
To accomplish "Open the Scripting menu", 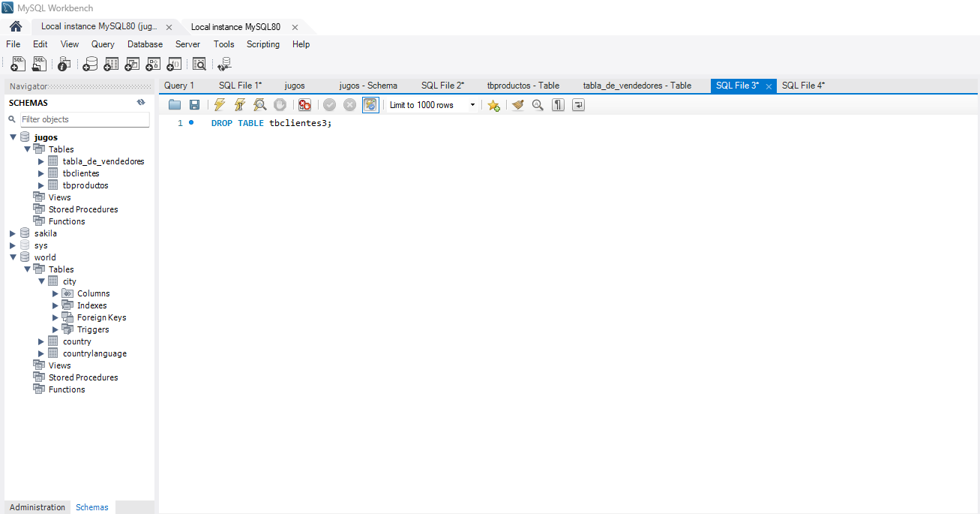I will (x=263, y=44).
